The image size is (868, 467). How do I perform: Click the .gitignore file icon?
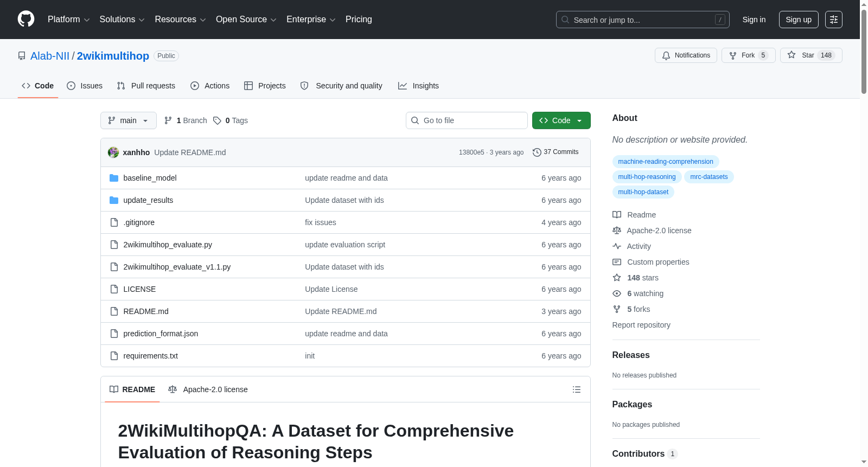click(114, 222)
